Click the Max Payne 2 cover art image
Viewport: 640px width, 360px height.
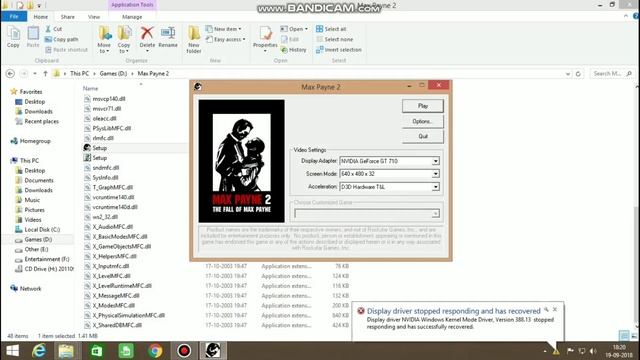coord(242,161)
